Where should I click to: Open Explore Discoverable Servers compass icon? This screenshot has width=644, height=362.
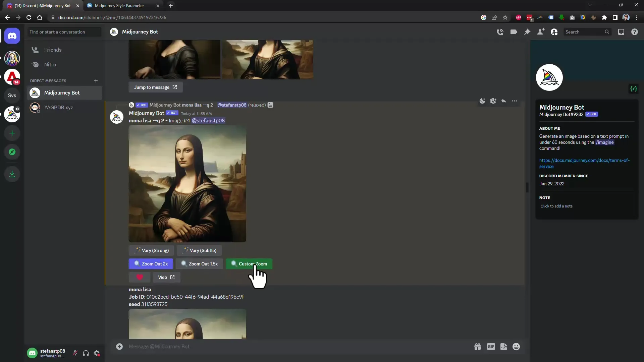[x=12, y=152]
